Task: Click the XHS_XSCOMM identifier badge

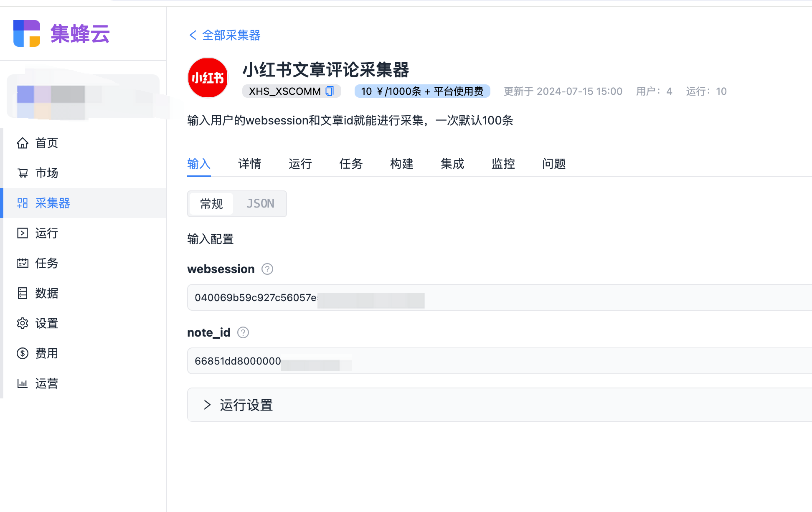Action: coord(292,91)
